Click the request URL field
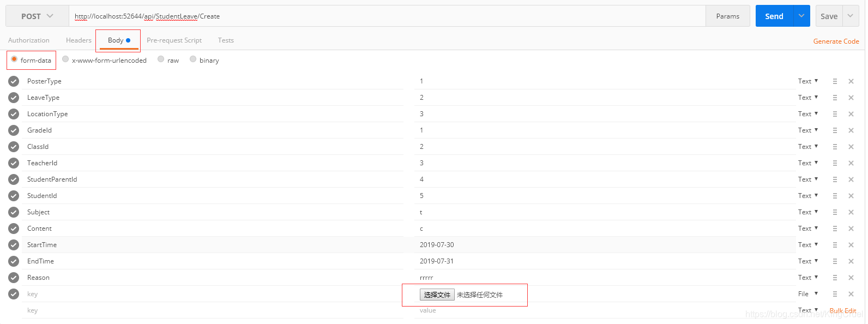The image size is (868, 324). click(x=387, y=16)
